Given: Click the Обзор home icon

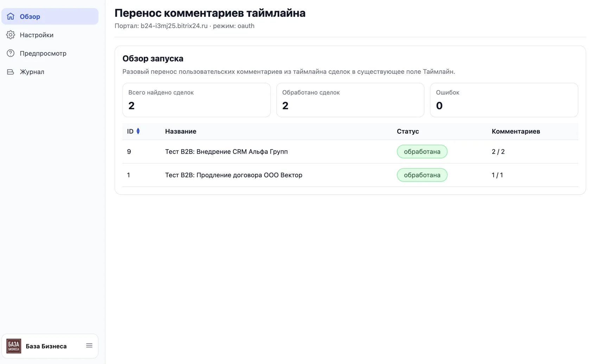Looking at the screenshot, I should [11, 16].
